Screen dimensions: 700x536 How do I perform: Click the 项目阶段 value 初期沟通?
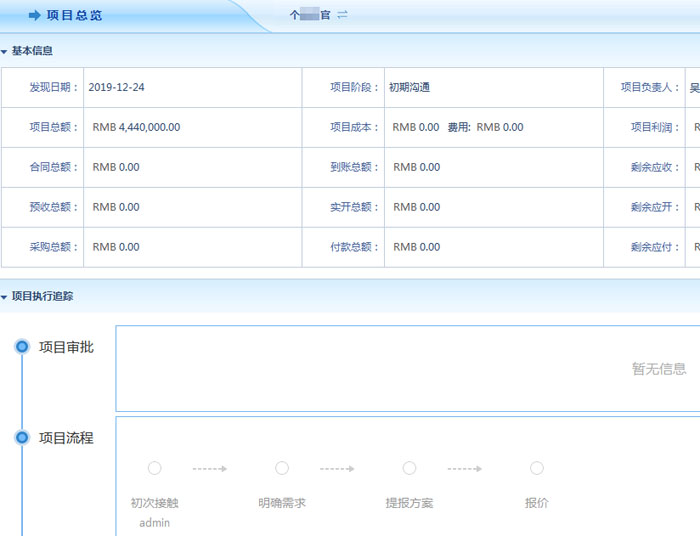[409, 87]
